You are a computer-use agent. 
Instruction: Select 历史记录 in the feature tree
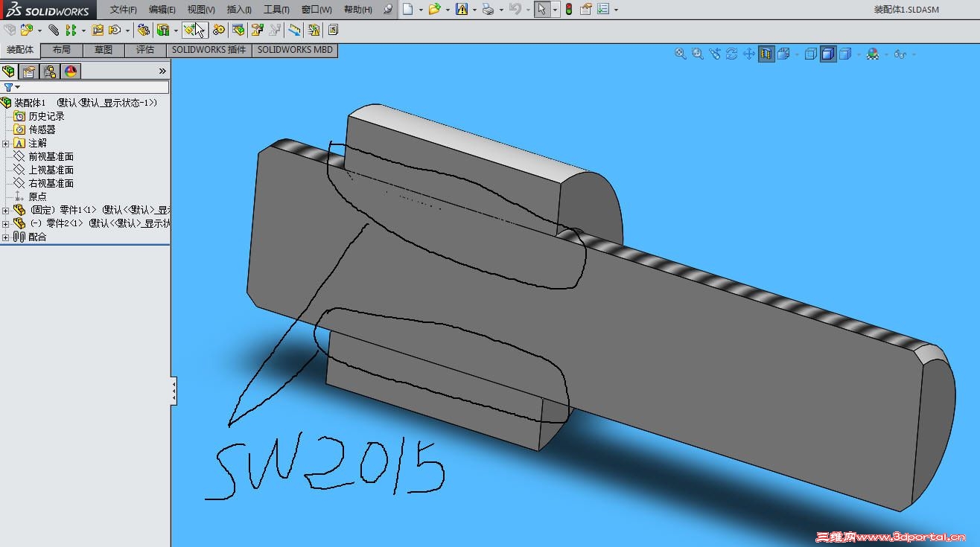click(47, 116)
